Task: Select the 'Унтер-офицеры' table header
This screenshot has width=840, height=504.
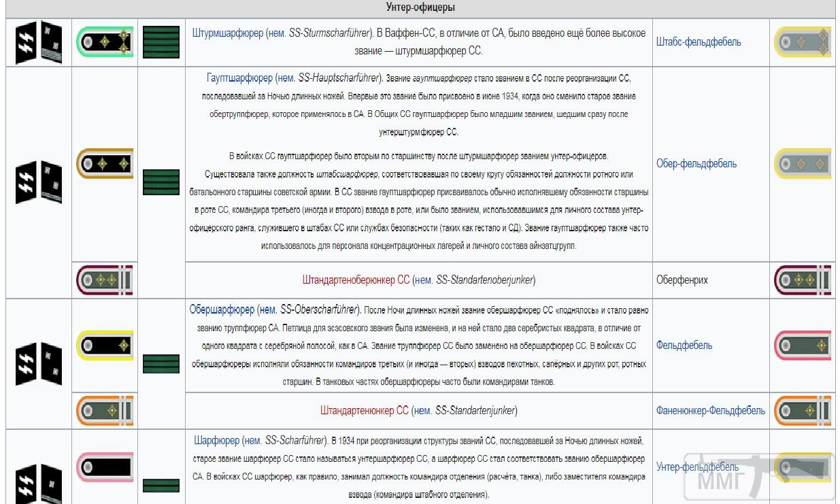Action: [420, 7]
